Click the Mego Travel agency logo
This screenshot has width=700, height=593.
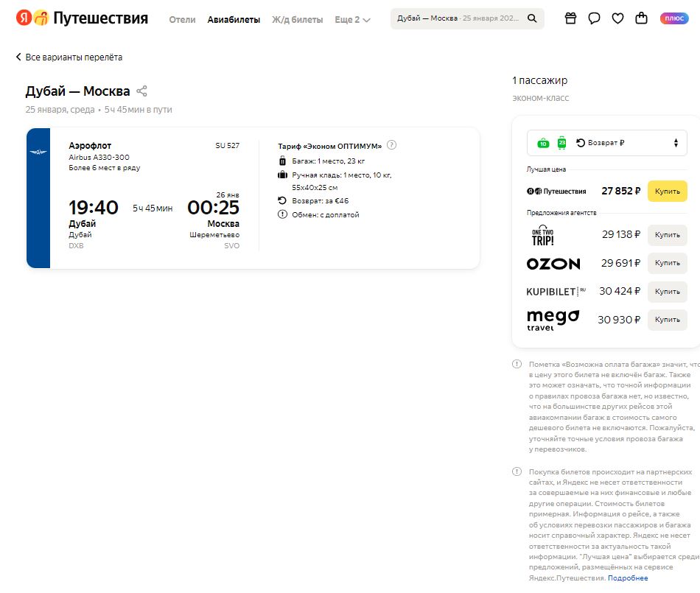[553, 320]
